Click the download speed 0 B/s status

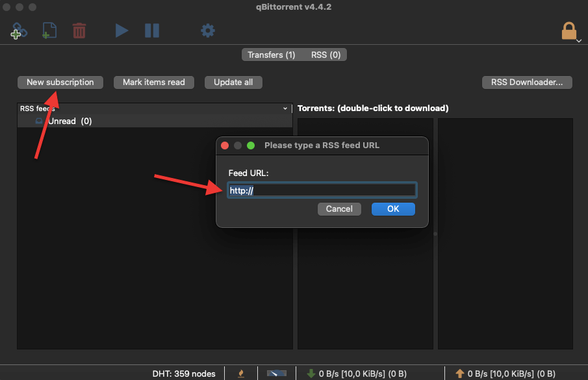(x=363, y=374)
